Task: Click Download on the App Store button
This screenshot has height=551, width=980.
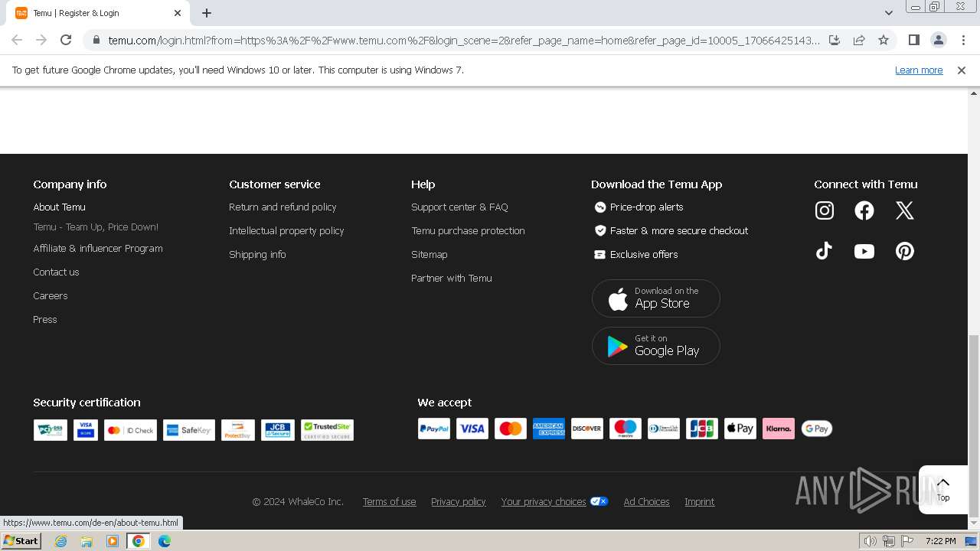Action: (x=656, y=298)
